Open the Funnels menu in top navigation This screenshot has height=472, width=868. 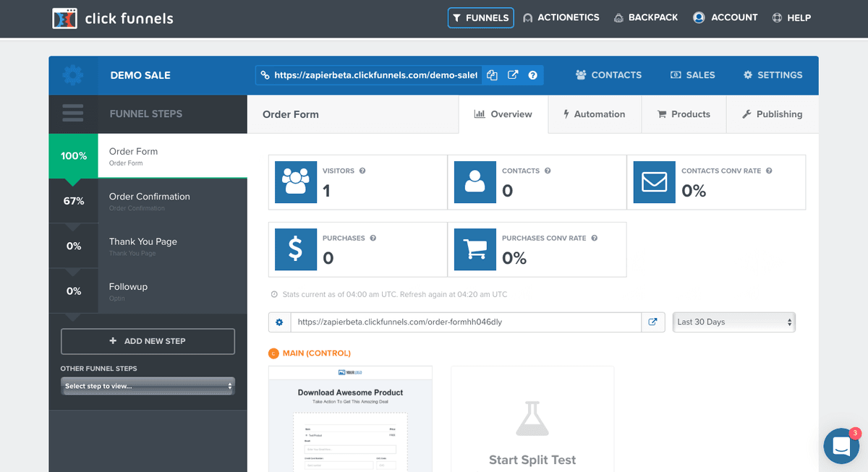(x=481, y=17)
